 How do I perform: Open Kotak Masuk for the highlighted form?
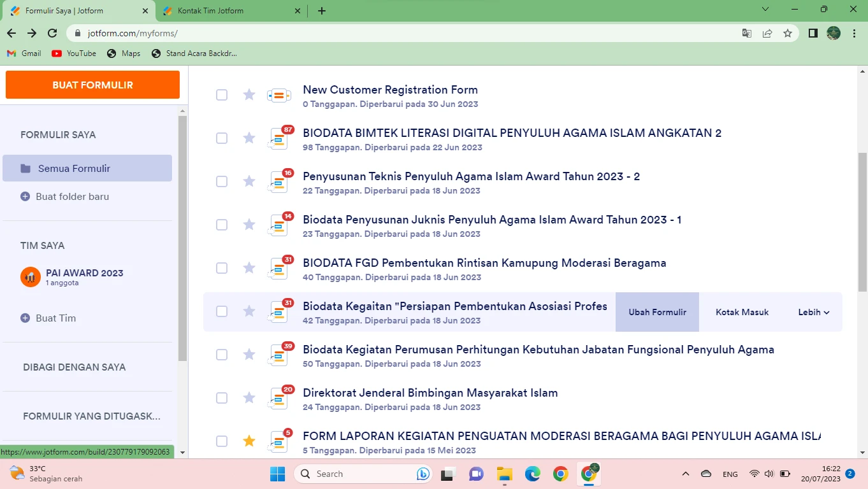click(x=741, y=312)
